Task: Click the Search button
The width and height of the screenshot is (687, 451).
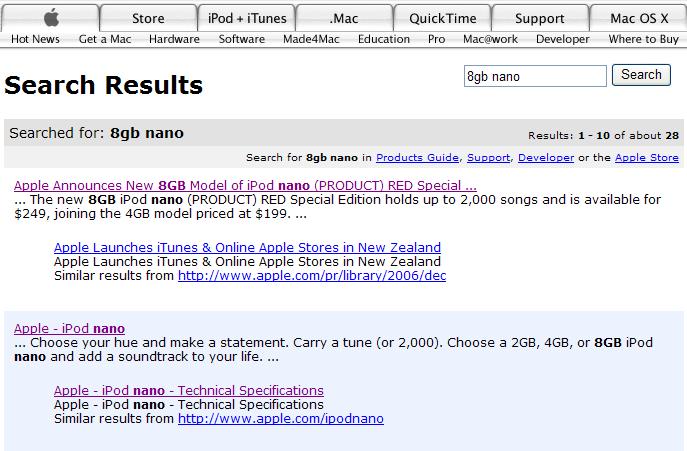Action: point(641,75)
